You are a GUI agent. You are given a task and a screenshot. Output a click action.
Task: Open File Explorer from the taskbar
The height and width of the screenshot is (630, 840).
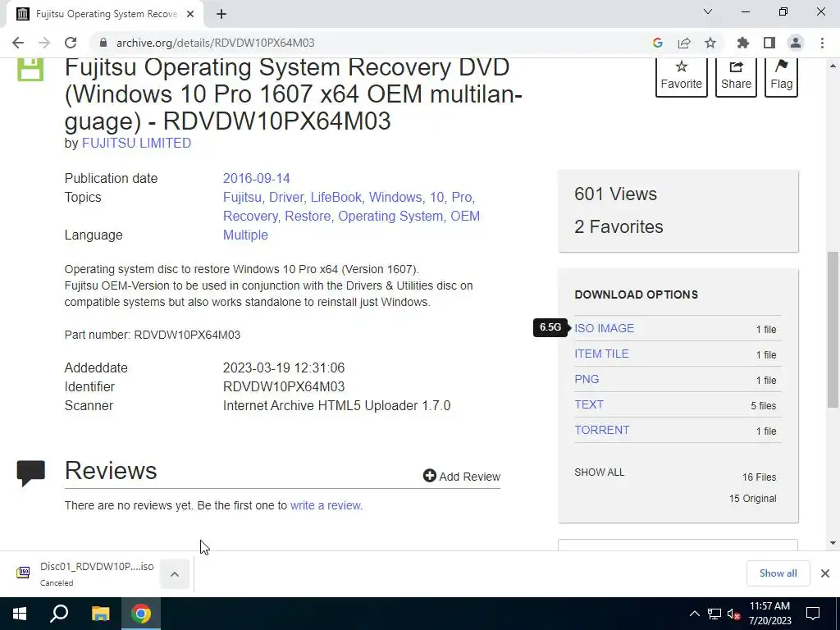pyautogui.click(x=100, y=614)
